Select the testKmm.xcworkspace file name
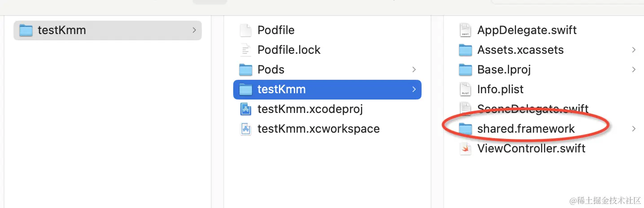The width and height of the screenshot is (644, 208). 318,129
